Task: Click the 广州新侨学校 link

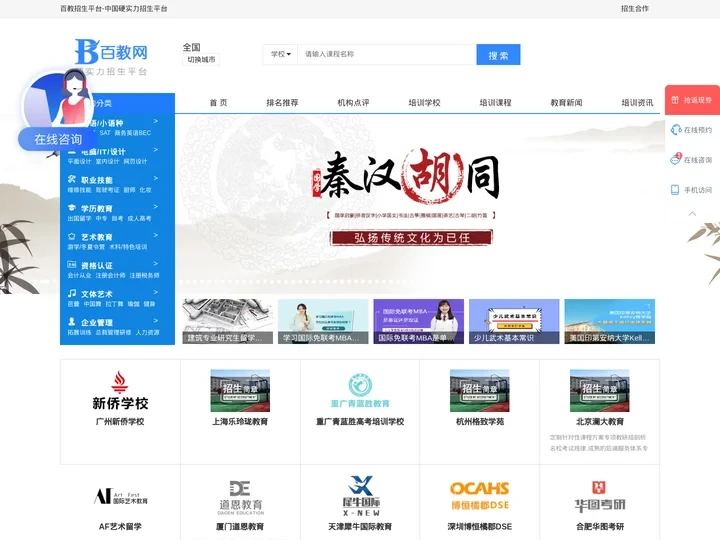Action: tap(120, 422)
